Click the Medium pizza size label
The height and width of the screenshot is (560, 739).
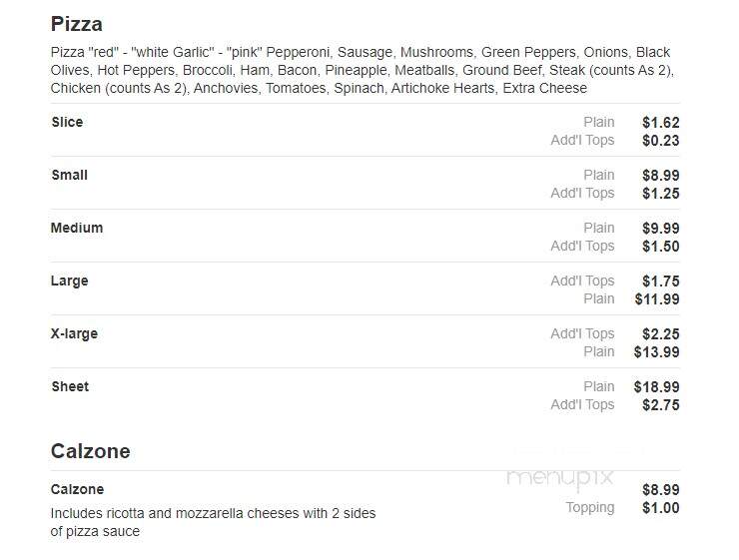(77, 228)
